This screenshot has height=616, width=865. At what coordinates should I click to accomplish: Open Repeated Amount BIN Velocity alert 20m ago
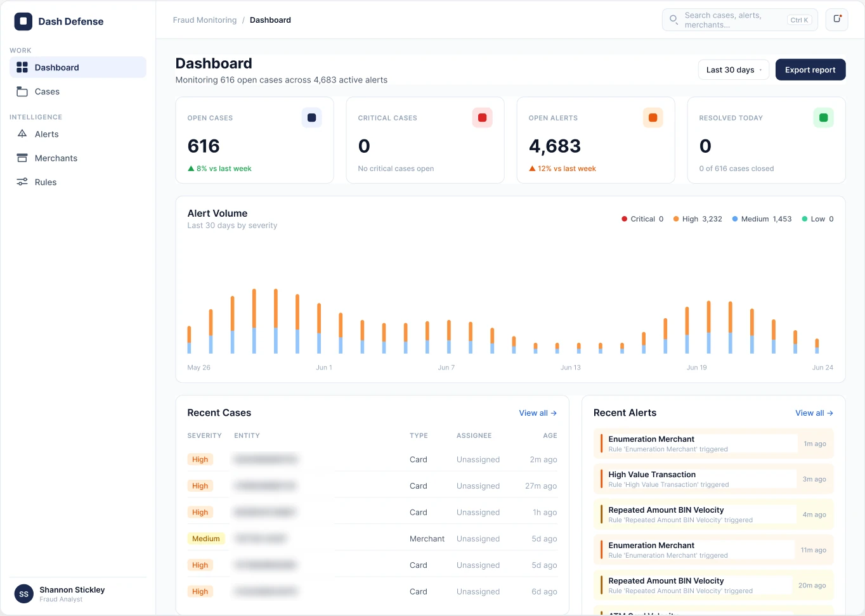click(x=713, y=586)
